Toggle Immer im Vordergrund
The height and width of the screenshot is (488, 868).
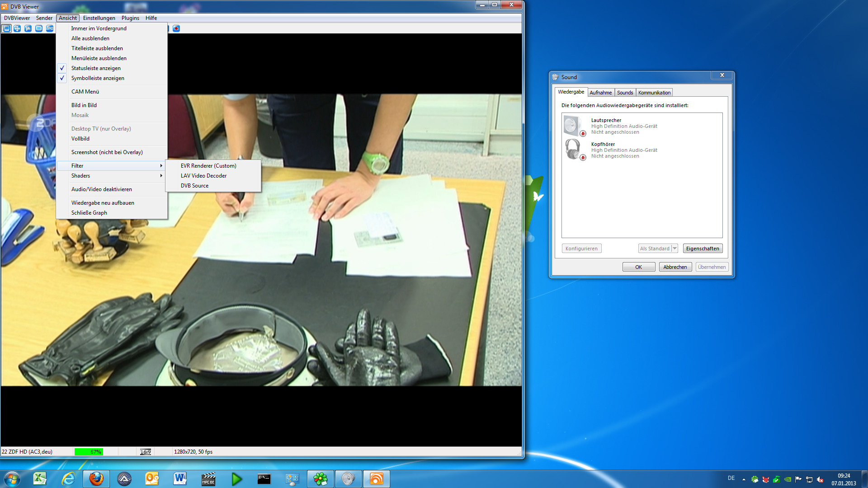tap(112, 28)
